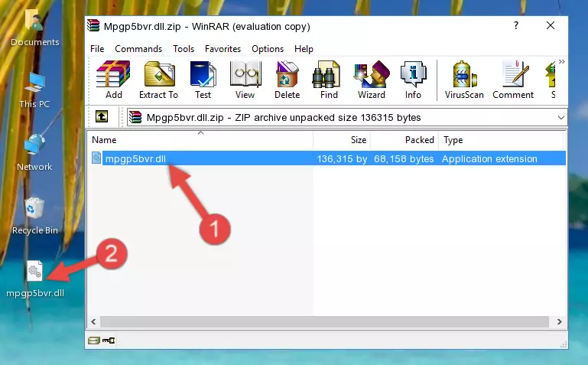The width and height of the screenshot is (588, 365).
Task: Show archive Info
Action: pyautogui.click(x=413, y=80)
